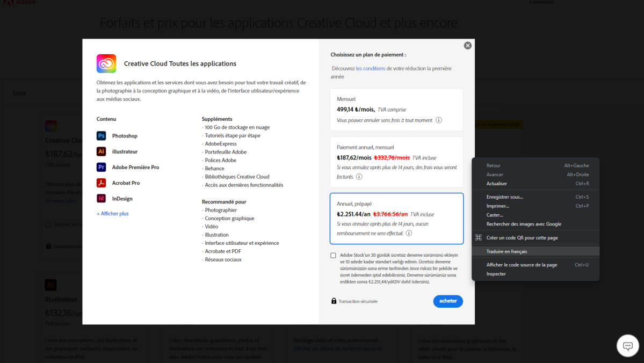Click the InDesign Id app icon
Image resolution: width=644 pixels, height=363 pixels.
(x=101, y=198)
